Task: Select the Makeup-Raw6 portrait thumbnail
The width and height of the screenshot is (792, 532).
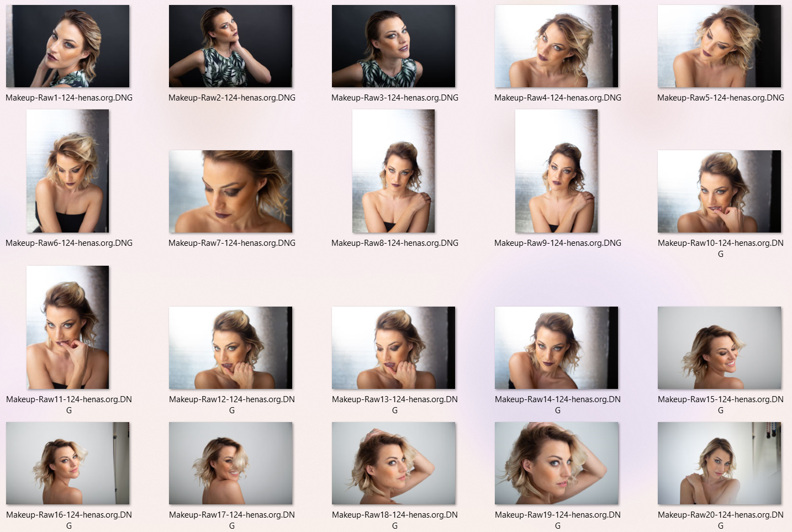Action: click(x=67, y=171)
